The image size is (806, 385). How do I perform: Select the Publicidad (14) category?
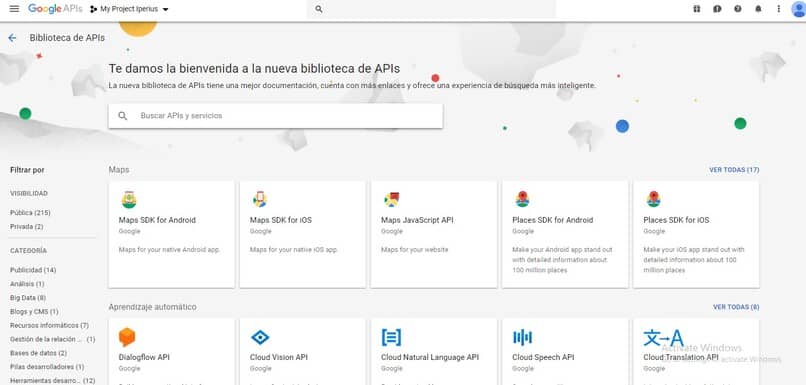click(33, 270)
